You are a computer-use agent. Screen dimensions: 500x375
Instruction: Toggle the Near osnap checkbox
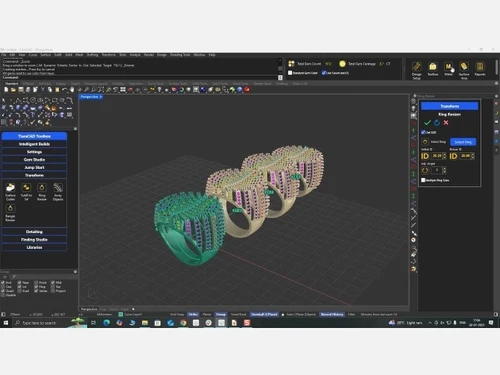click(19, 283)
